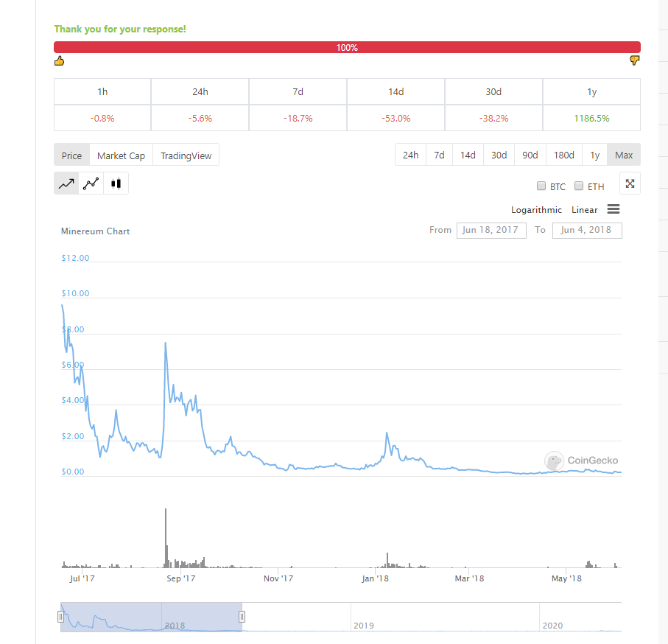This screenshot has width=668, height=644.
Task: Enable the BTC comparison checkbox
Action: click(x=541, y=186)
